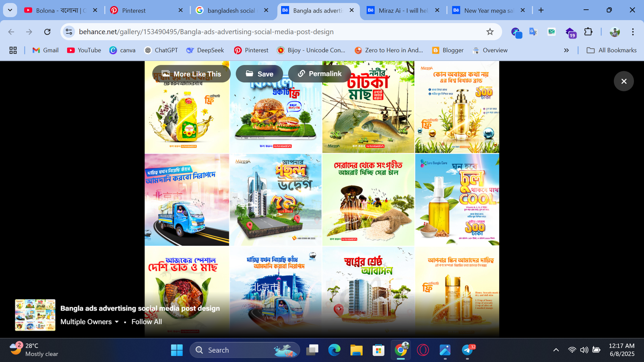Screen dimensions: 644x362
Task: Bookmark this page with the star icon
Action: point(490,32)
